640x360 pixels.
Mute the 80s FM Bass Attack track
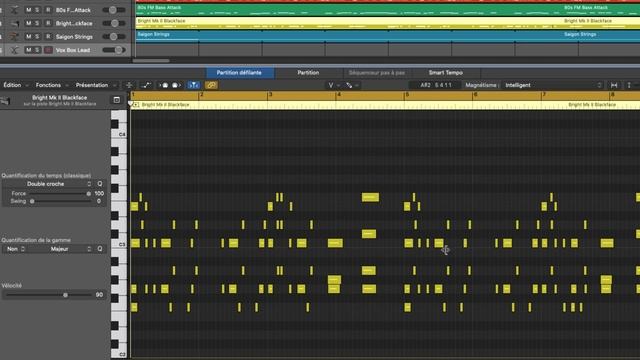[28, 10]
